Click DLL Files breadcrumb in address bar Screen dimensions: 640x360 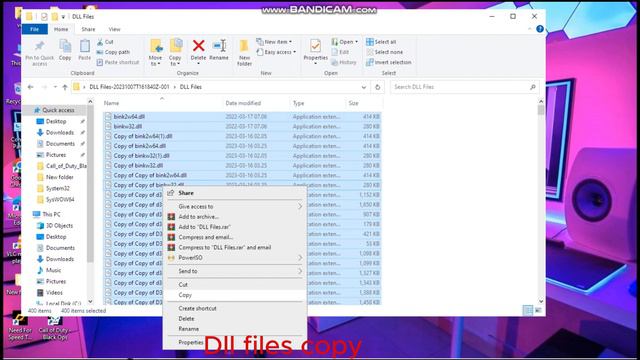point(191,87)
